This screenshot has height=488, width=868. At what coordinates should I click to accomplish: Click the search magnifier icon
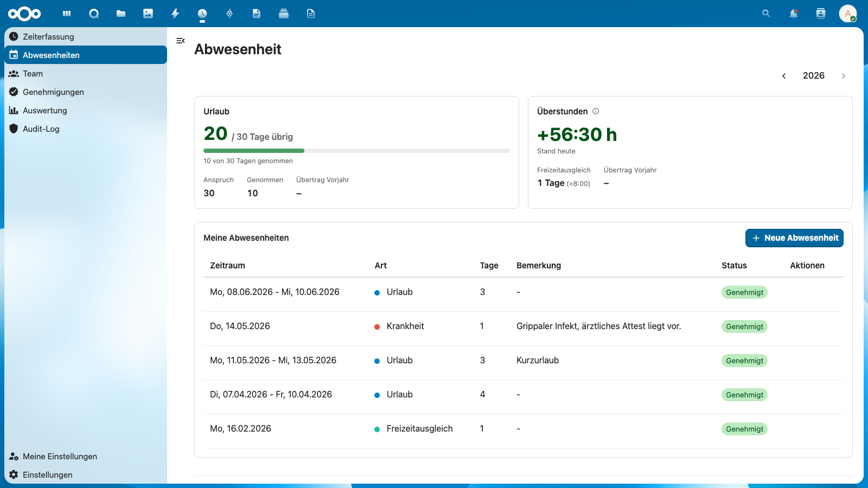[766, 14]
